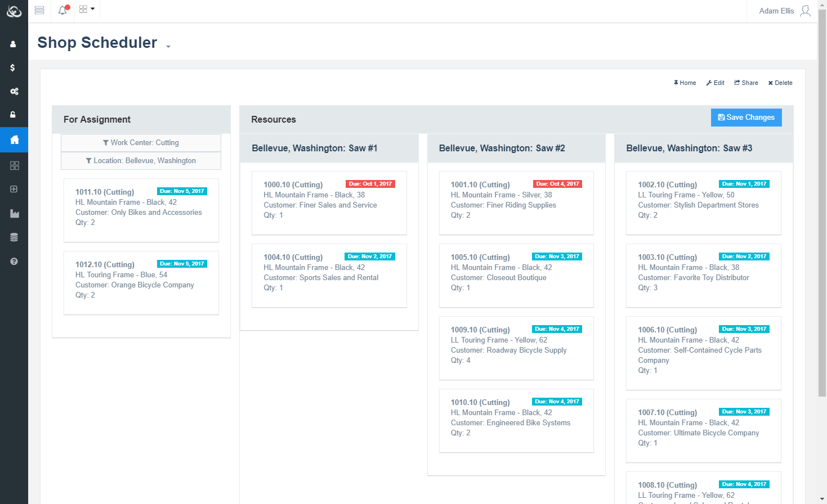Open the person icon in sidebar
The height and width of the screenshot is (504, 827).
14,44
